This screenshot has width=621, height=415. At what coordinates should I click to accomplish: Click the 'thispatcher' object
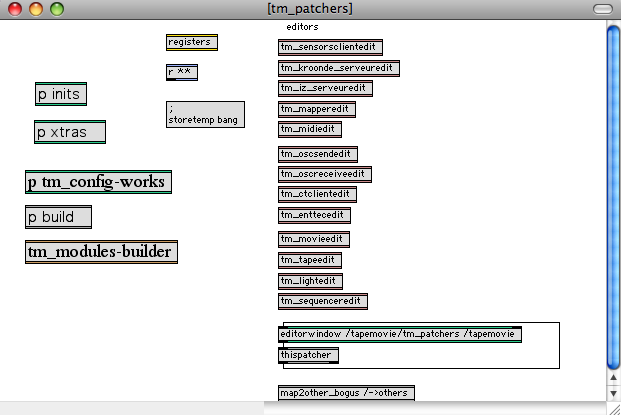pyautogui.click(x=309, y=355)
